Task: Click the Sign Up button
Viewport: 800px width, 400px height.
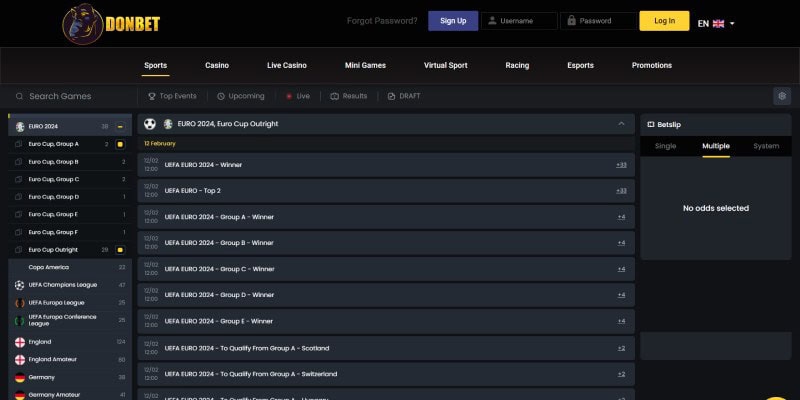Action: click(x=453, y=21)
